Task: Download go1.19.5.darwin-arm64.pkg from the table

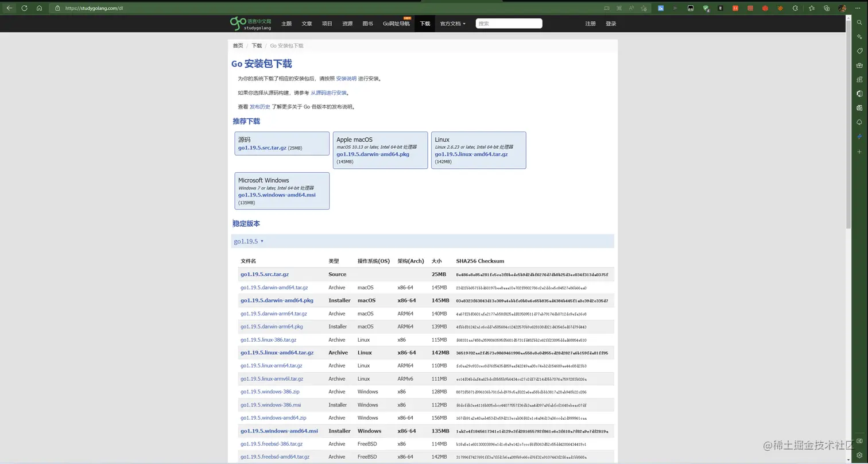Action: (x=272, y=327)
